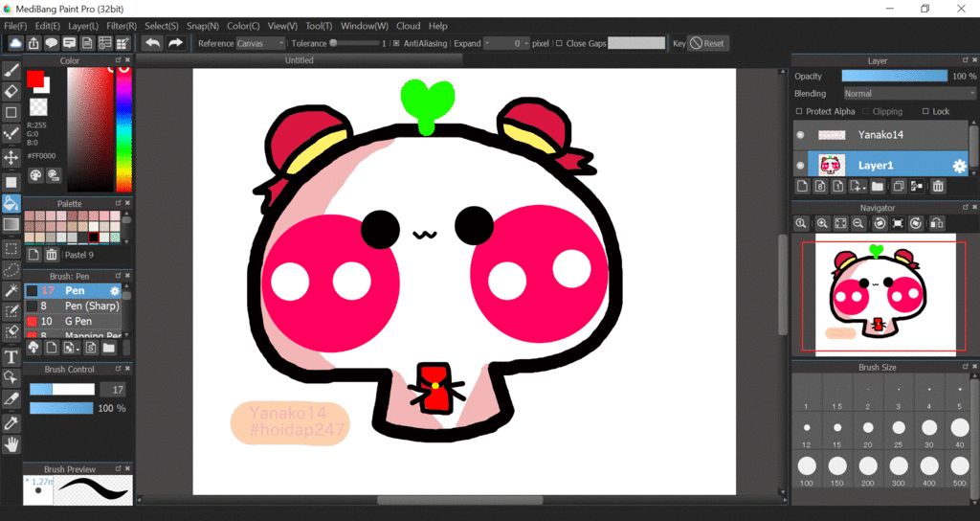Screen dimensions: 980x521
Task: Click the red foreground color swatch
Action: (35, 79)
